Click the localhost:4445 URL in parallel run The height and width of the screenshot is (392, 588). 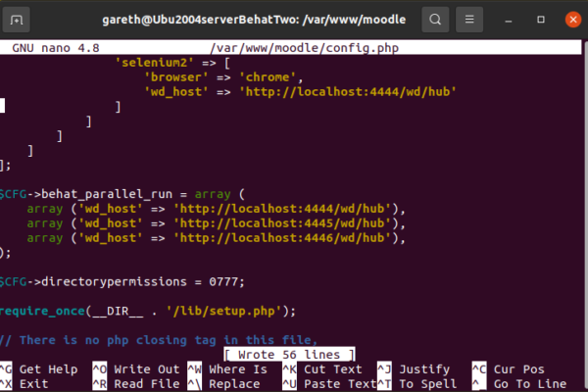tap(282, 223)
